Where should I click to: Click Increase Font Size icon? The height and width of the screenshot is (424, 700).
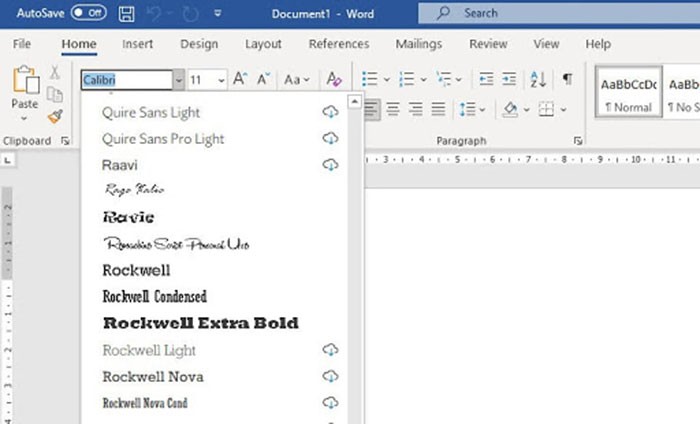tap(240, 79)
